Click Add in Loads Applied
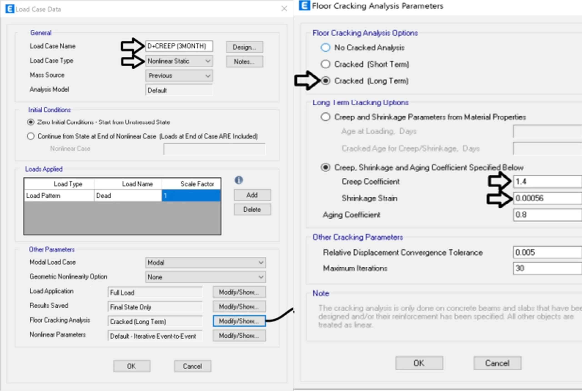 [x=252, y=195]
